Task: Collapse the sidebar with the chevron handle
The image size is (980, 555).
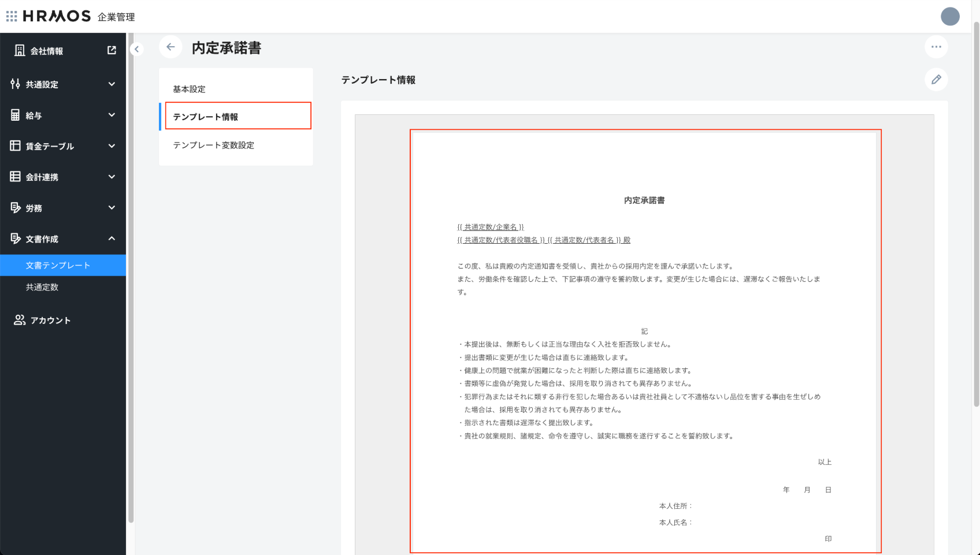Action: tap(137, 49)
